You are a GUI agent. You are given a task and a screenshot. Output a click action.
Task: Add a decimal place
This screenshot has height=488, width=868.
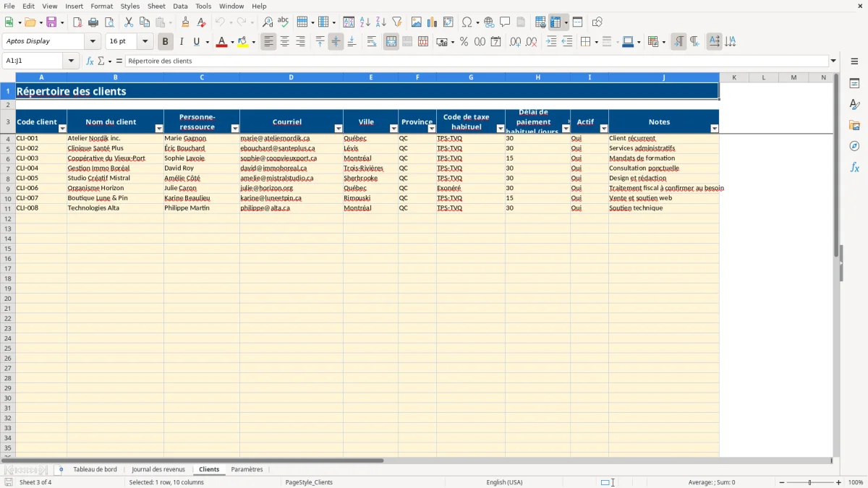515,42
